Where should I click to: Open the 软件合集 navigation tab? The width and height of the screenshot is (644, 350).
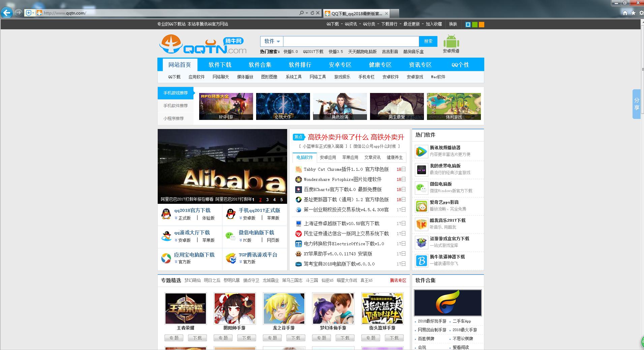(260, 65)
